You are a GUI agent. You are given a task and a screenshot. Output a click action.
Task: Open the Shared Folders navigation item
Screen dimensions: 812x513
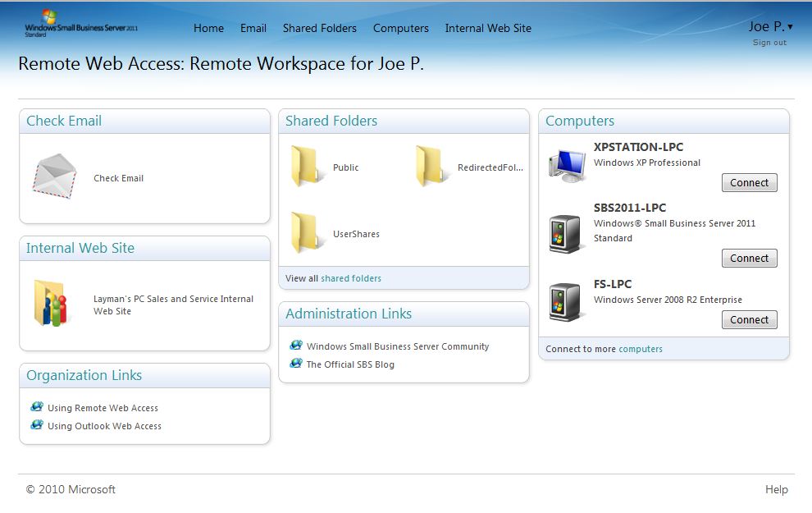tap(320, 28)
